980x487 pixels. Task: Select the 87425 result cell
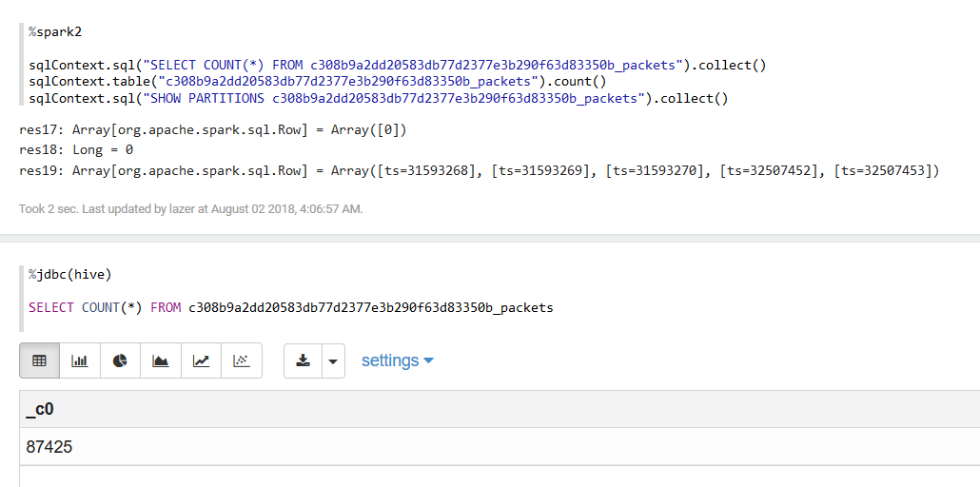pyautogui.click(x=49, y=446)
